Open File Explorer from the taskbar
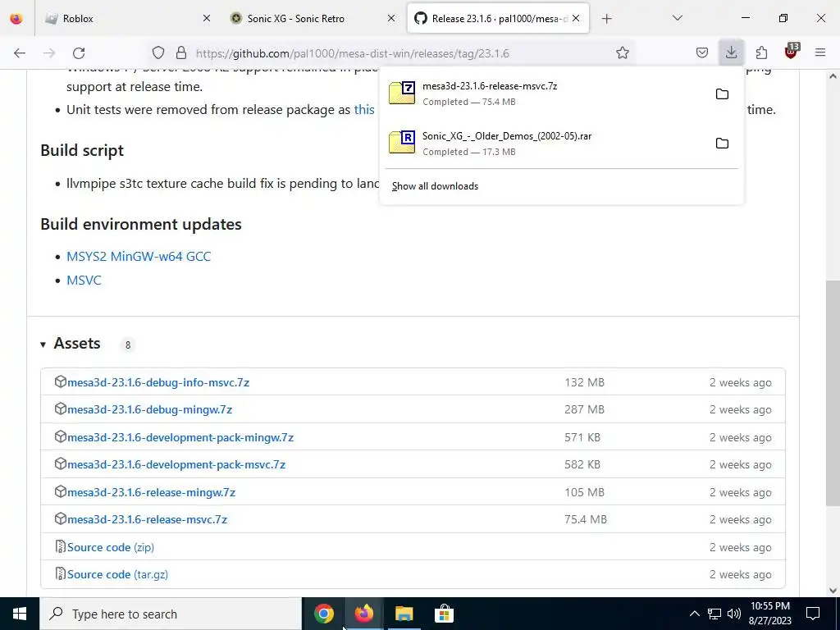Screen dimensions: 840x630 pos(404,614)
